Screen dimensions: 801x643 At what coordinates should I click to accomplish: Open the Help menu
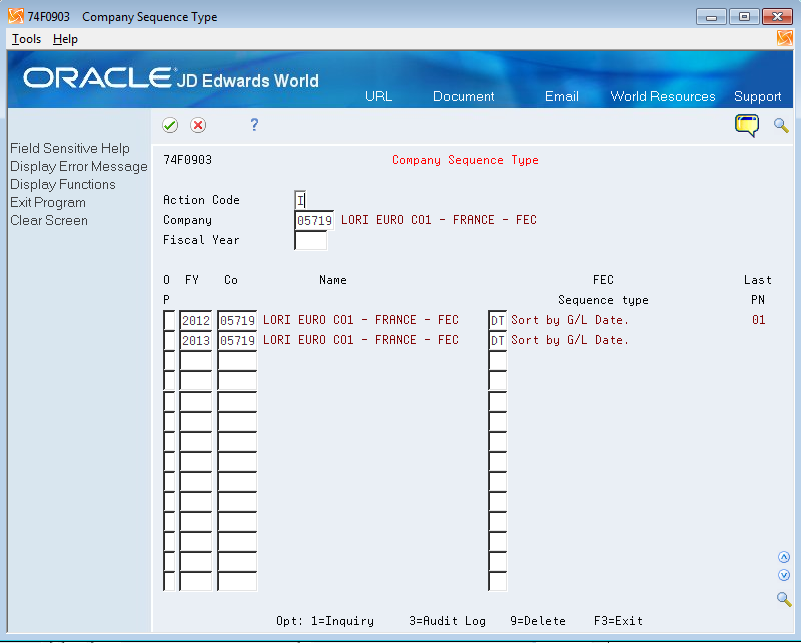[x=65, y=39]
